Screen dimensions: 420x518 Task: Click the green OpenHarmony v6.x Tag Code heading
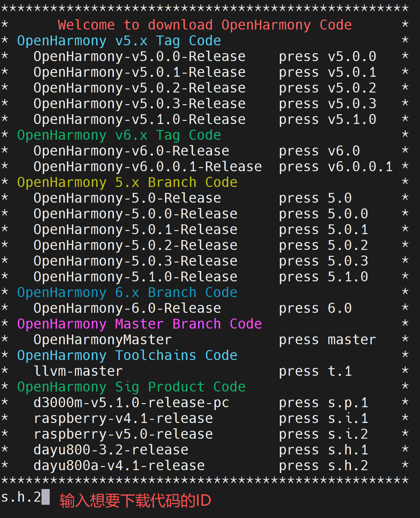click(x=119, y=135)
